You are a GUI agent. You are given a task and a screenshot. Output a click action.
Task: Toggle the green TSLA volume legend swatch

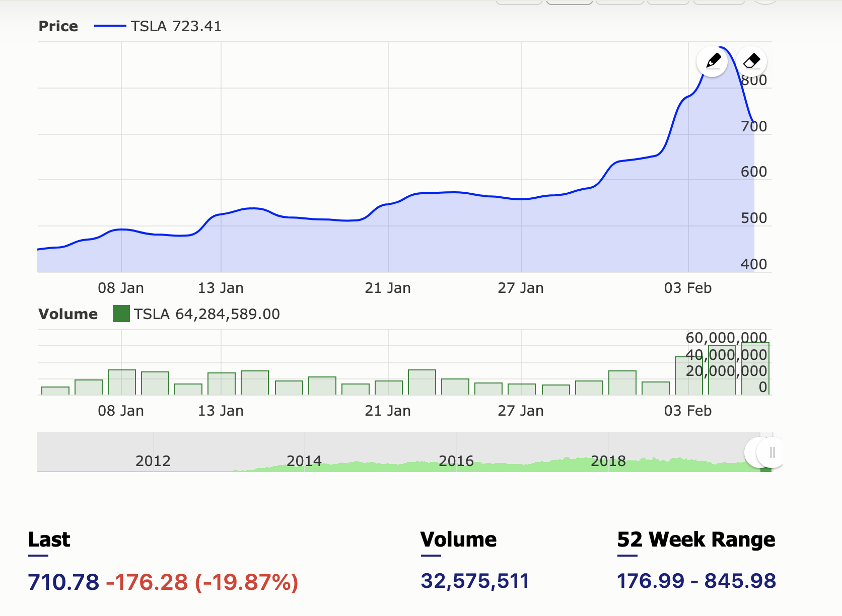(121, 314)
